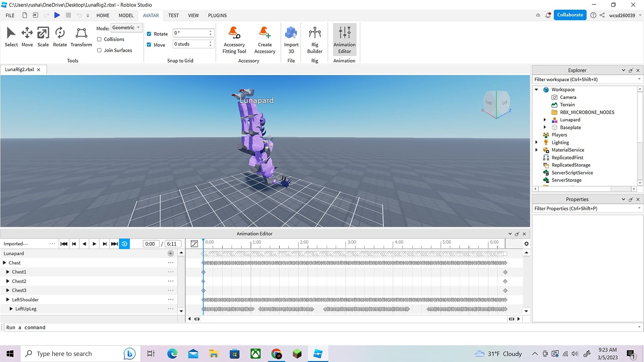Expand the Chest1 track
Screen dimensions: 644x362
8,272
